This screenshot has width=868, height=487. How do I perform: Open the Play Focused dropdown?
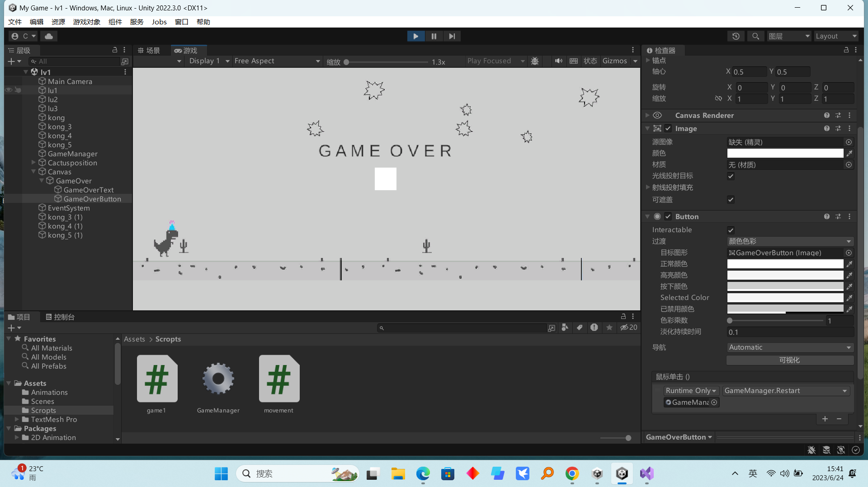[496, 61]
